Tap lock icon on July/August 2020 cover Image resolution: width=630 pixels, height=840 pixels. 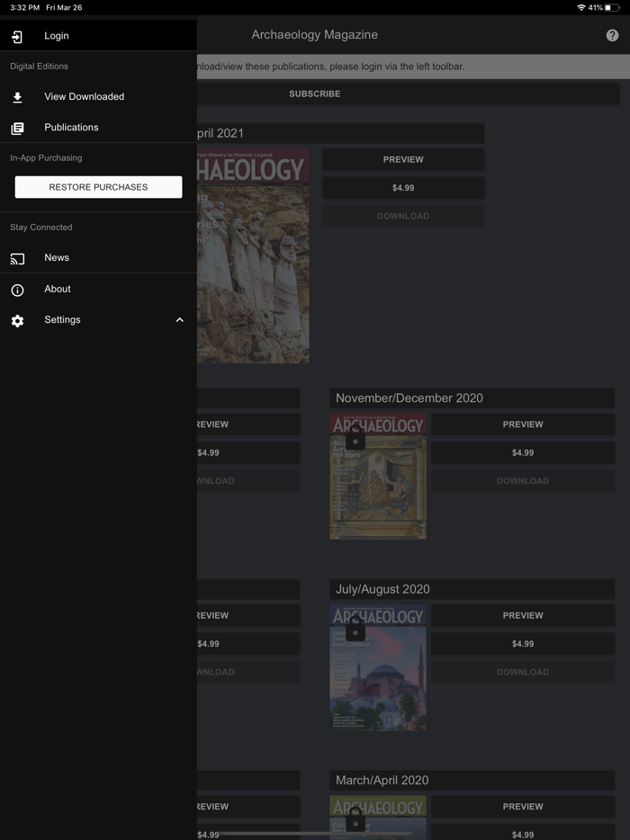tap(355, 630)
